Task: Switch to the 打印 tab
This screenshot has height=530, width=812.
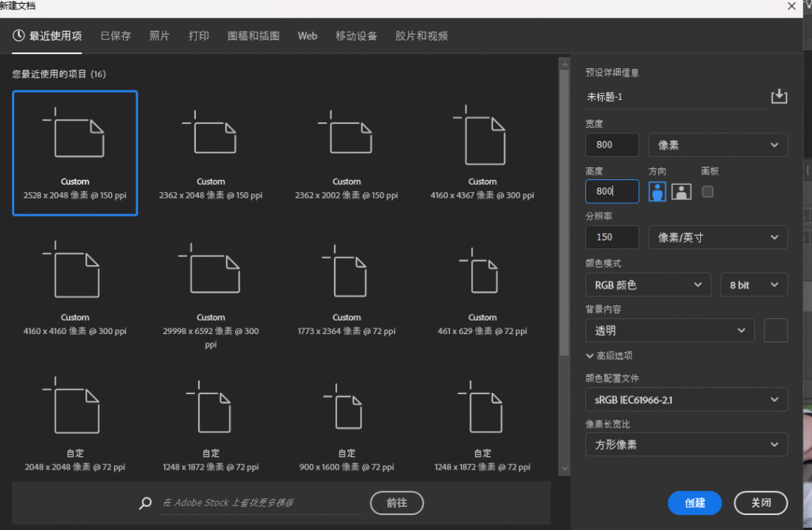Action: point(199,36)
